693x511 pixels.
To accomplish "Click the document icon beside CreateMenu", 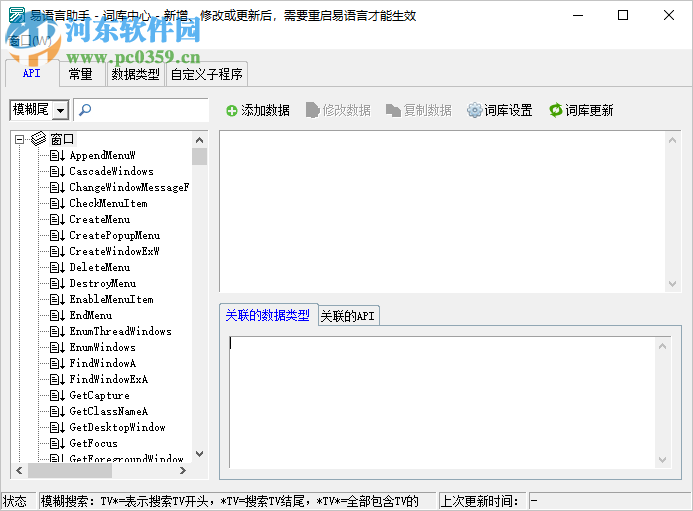I will 57,220.
